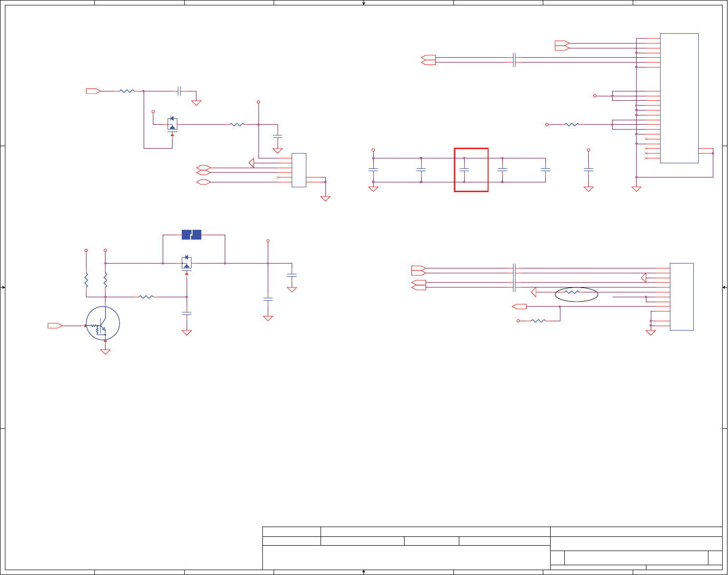
Task: Click the port pair left of the tall connector's top
Action: [x=562, y=45]
